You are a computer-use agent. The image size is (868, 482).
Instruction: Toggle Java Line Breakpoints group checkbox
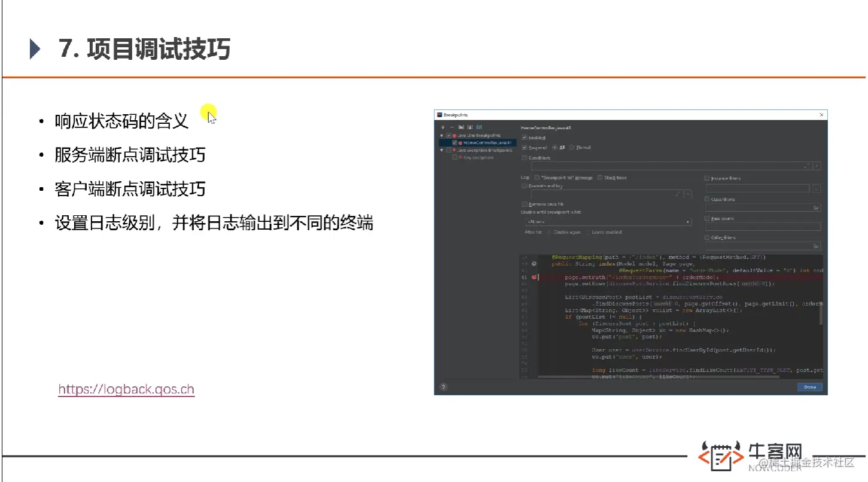coord(449,136)
